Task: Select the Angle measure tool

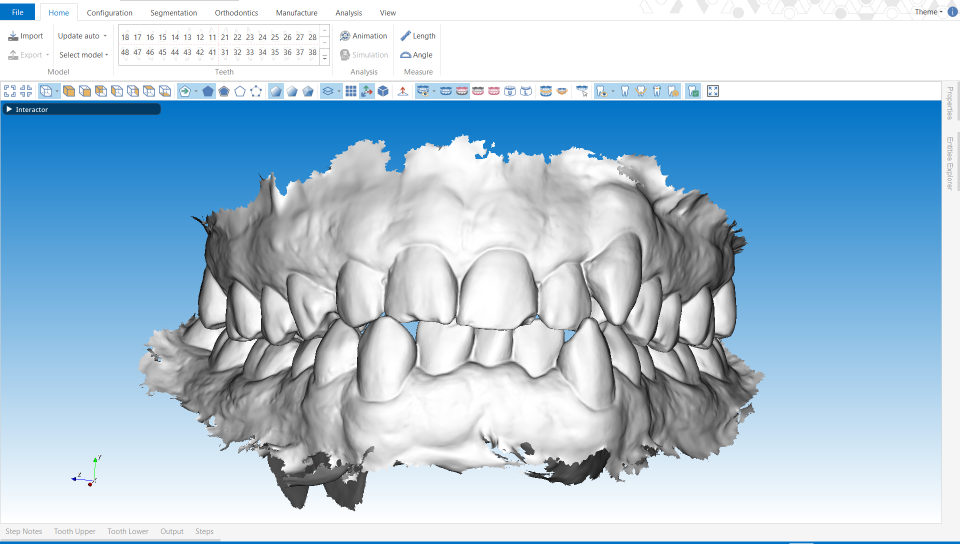Action: [x=417, y=55]
